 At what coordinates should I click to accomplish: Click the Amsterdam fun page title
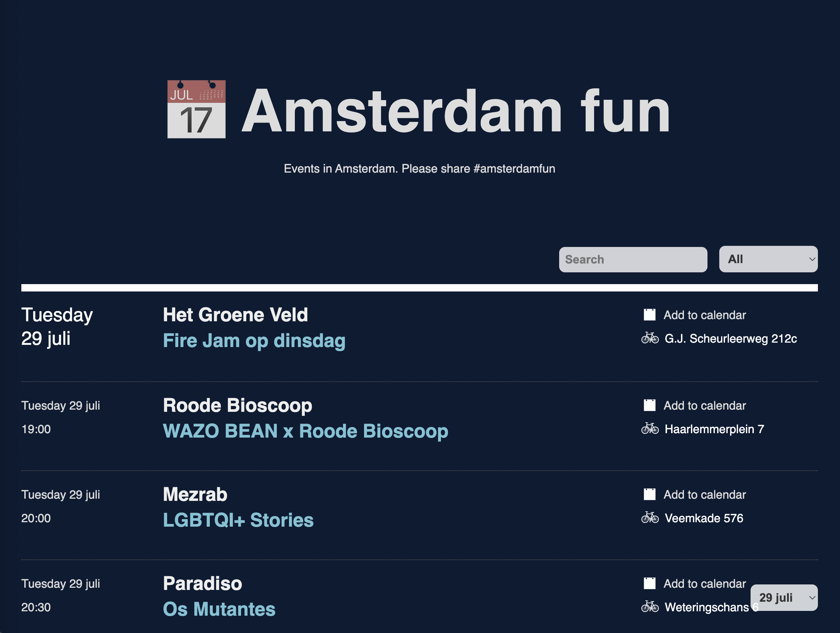pyautogui.click(x=456, y=110)
